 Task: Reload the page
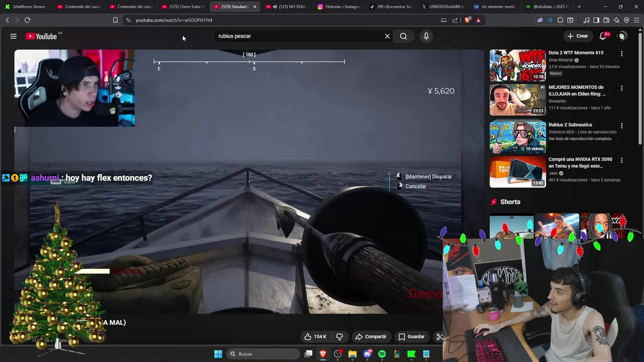(x=27, y=20)
